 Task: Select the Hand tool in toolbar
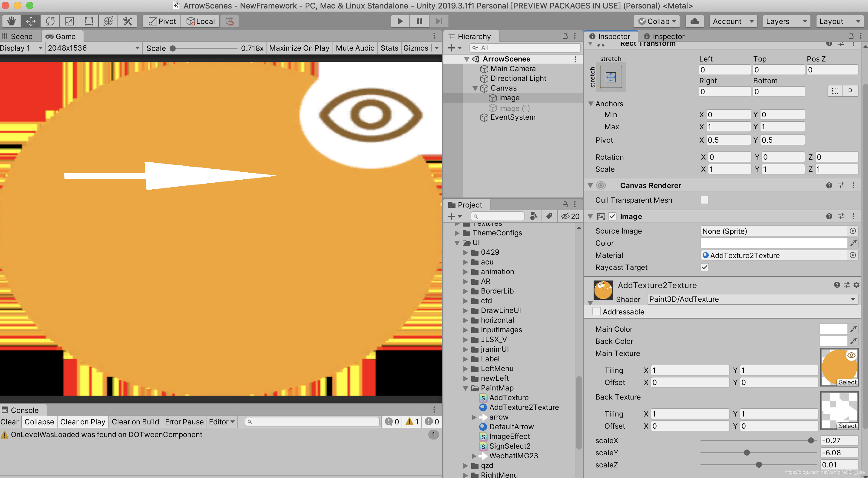11,21
